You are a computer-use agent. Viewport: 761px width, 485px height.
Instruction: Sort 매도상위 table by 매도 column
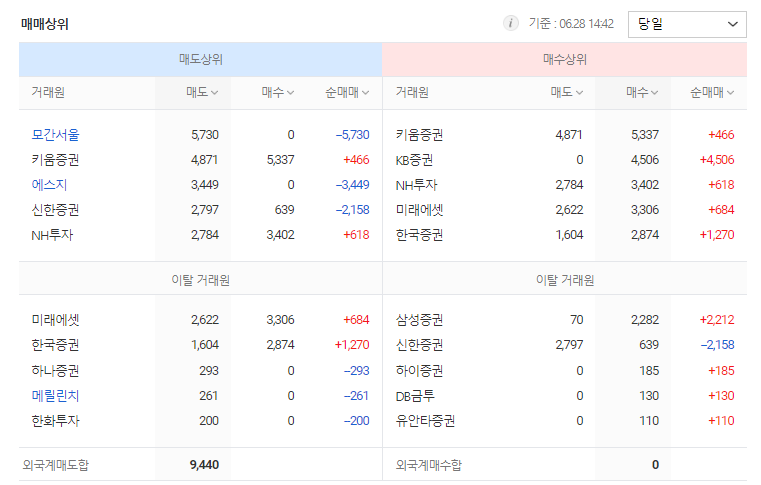pos(202,92)
